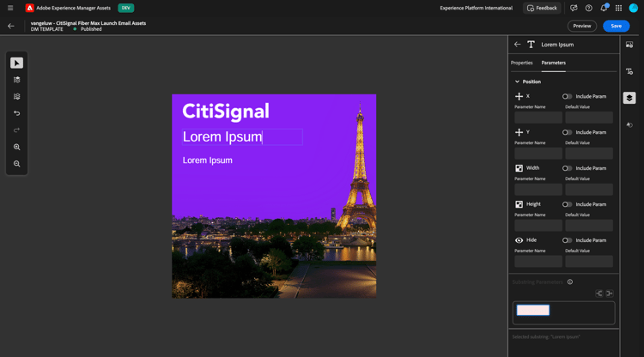Click the X Parameter Name field
This screenshot has width=644, height=357.
[538, 118]
